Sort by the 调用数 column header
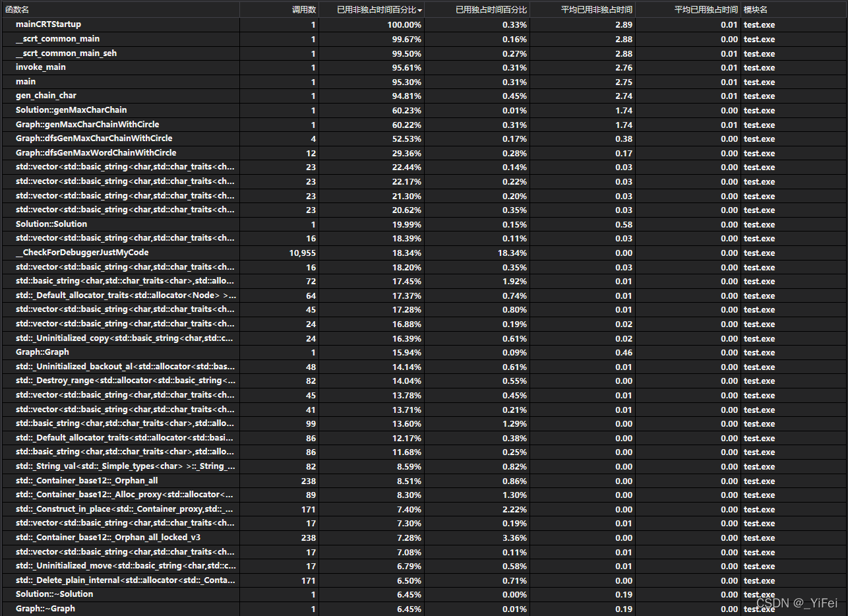 point(279,10)
